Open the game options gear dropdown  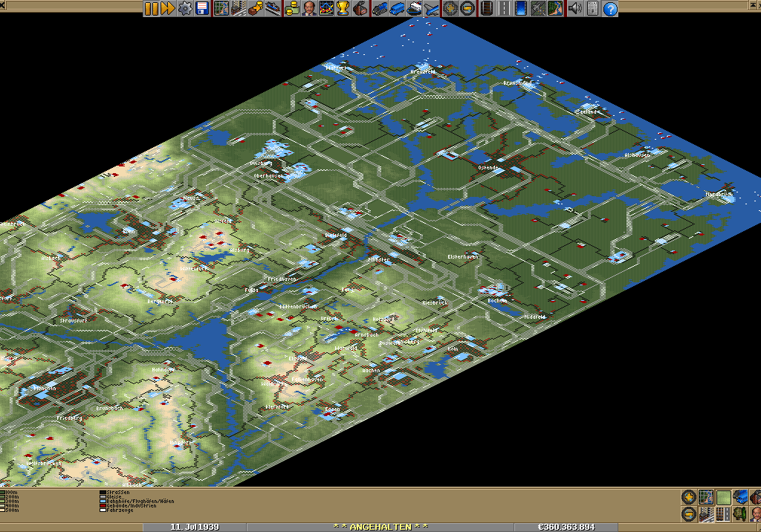185,9
